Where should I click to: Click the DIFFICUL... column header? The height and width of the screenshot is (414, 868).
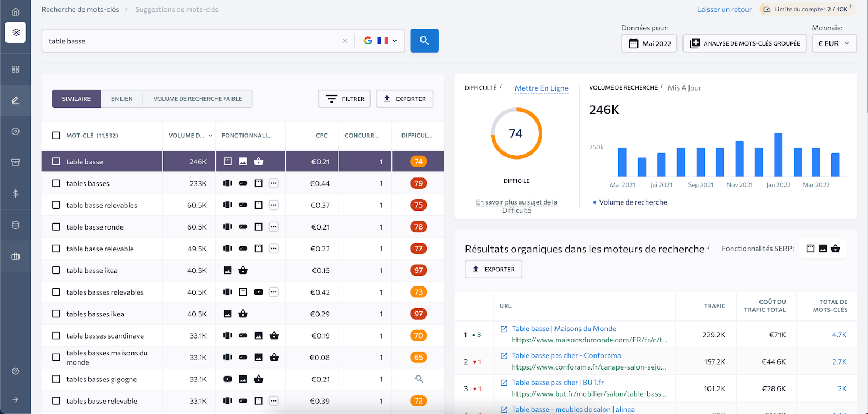point(417,136)
